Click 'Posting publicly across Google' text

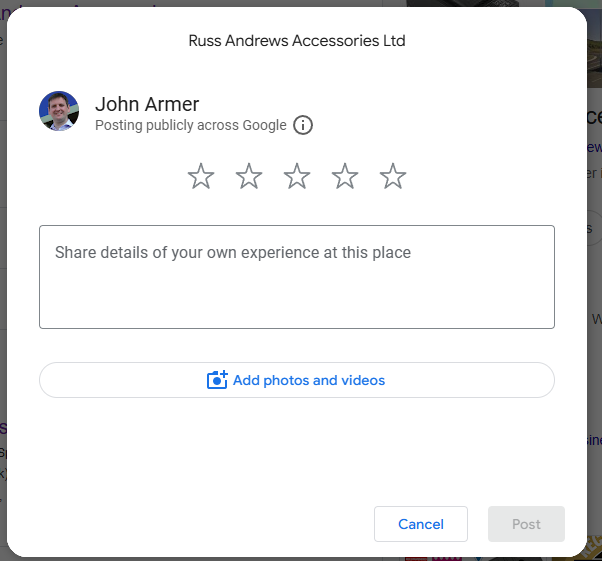coord(191,125)
